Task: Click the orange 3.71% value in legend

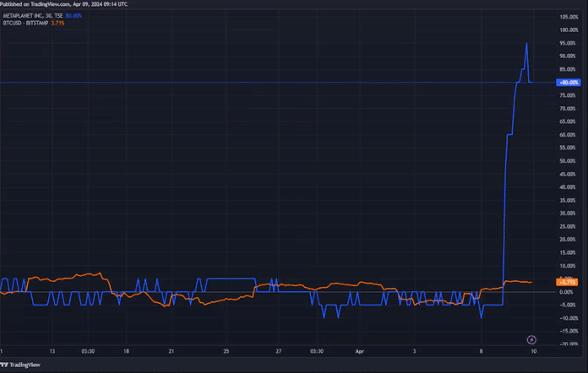Action: click(57, 23)
